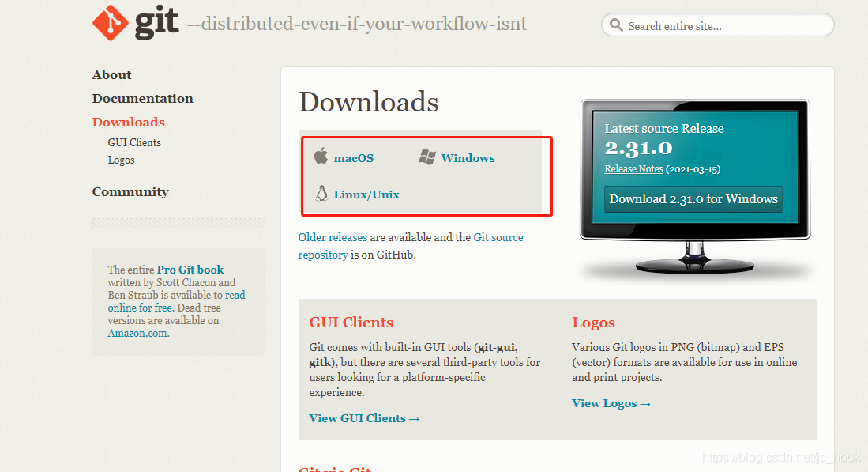Click the (2021-03-15) release date
868x472 pixels.
tap(693, 169)
